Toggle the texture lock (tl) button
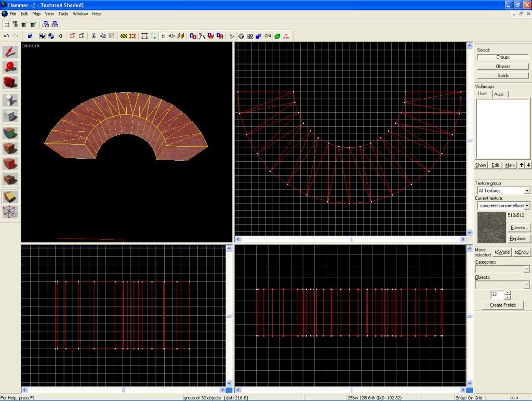 point(163,36)
